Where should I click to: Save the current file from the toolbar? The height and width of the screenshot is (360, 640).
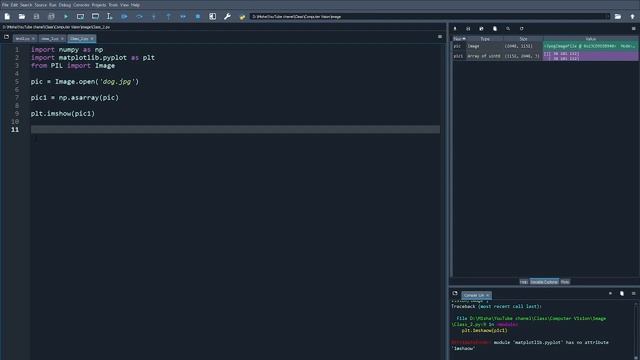[36, 17]
